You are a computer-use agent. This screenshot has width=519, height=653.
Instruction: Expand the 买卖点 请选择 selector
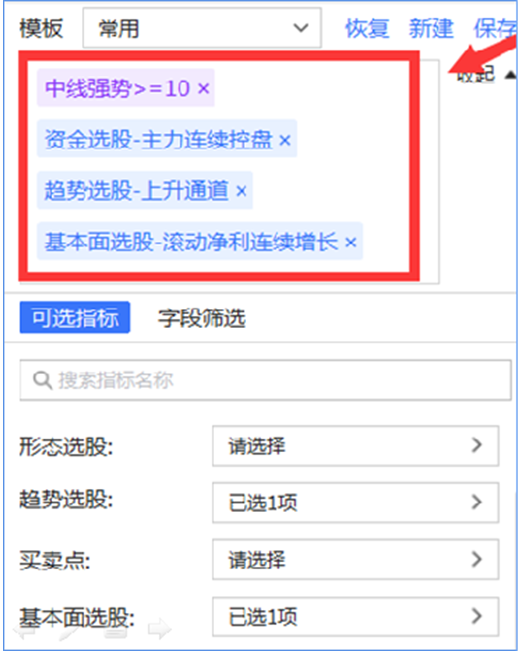pyautogui.click(x=356, y=559)
